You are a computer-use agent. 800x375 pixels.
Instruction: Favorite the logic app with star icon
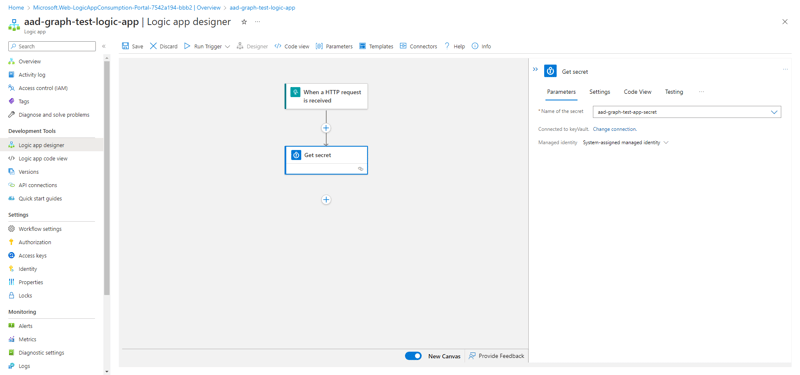tap(244, 22)
